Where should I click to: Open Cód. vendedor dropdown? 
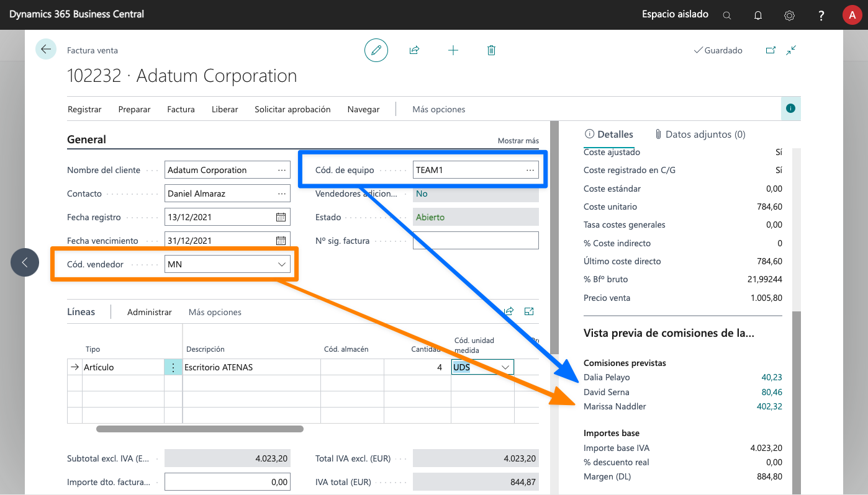click(x=281, y=264)
